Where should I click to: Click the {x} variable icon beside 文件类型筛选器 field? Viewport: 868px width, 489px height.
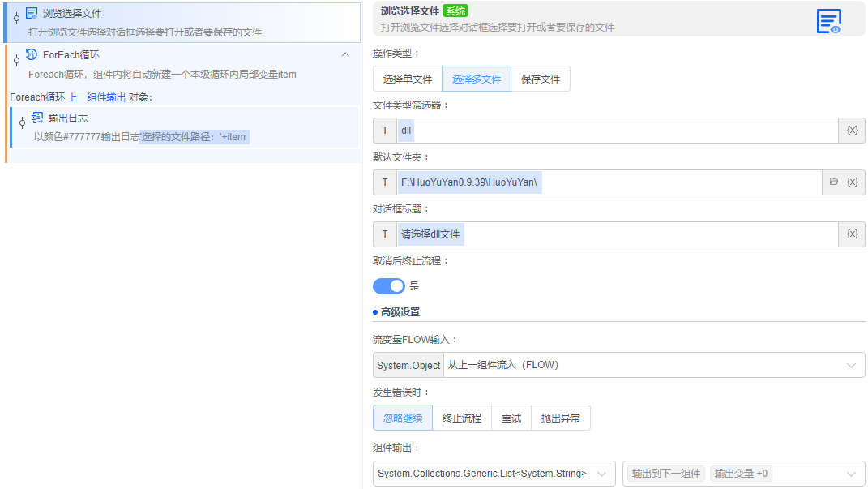pyautogui.click(x=853, y=130)
